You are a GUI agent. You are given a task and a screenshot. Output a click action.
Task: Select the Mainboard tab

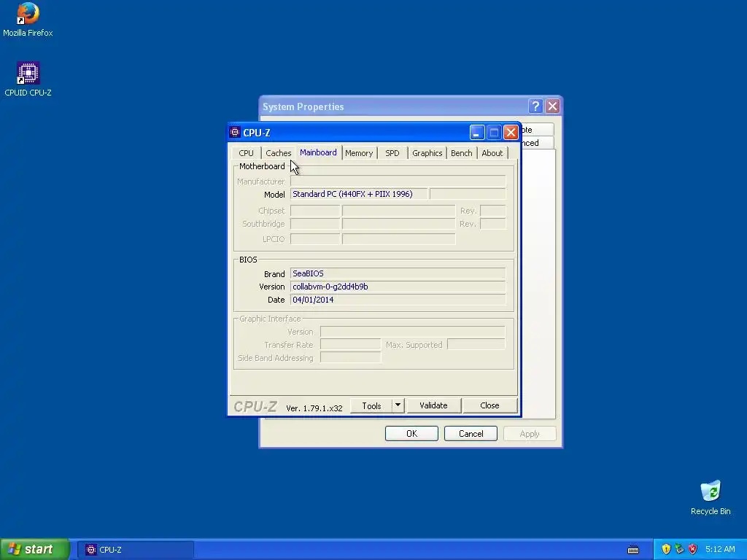point(318,152)
